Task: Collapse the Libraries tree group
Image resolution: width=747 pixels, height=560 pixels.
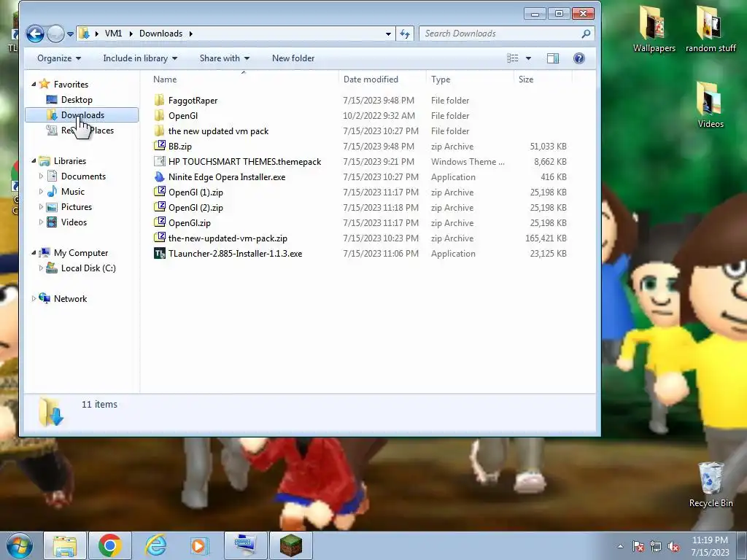Action: point(34,161)
